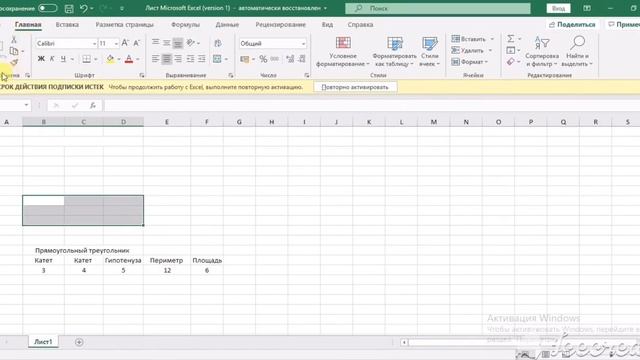The image size is (640, 360).
Task: Click the Формат cells button
Action: tap(470, 62)
